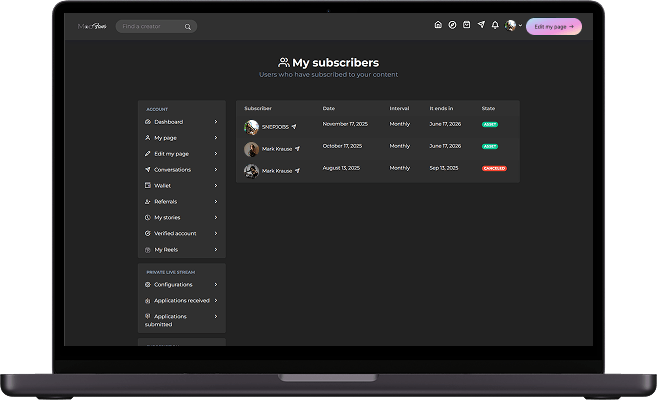The image size is (657, 401).
Task: Click the My stories clock icon
Action: coord(147,217)
